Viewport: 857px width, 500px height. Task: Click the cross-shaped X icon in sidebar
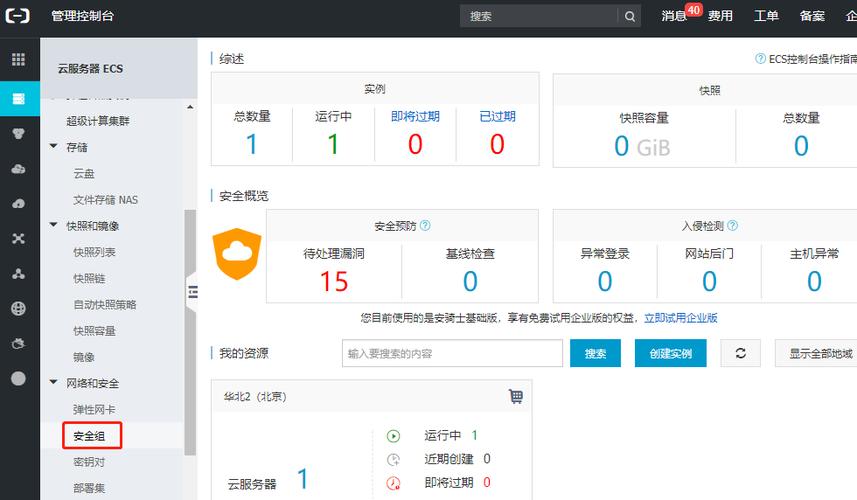tap(19, 238)
